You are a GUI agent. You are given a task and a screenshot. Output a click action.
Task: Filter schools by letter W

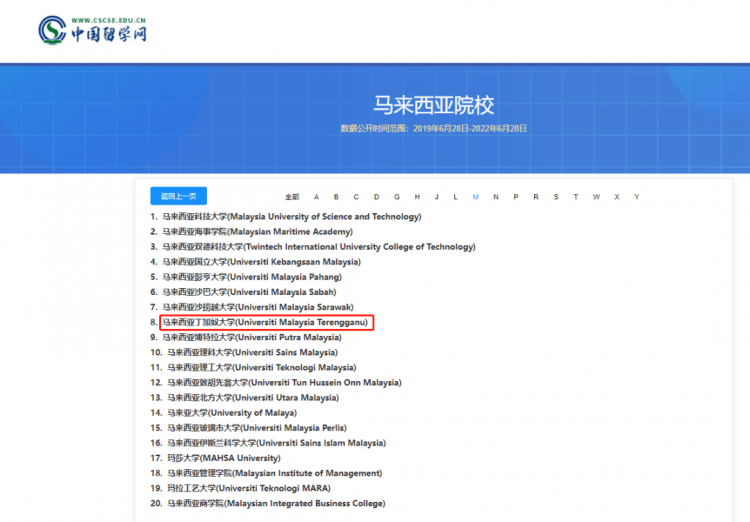click(x=596, y=197)
